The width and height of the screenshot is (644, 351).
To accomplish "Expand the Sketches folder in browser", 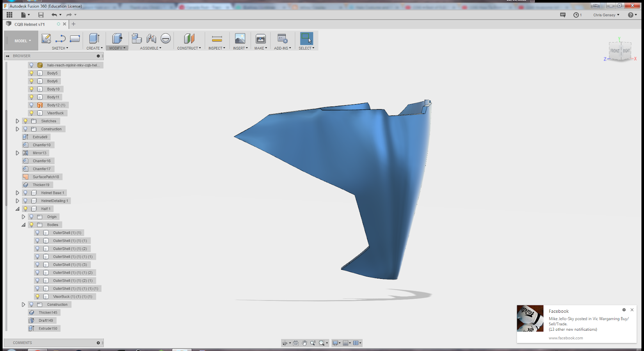I will click(x=18, y=121).
